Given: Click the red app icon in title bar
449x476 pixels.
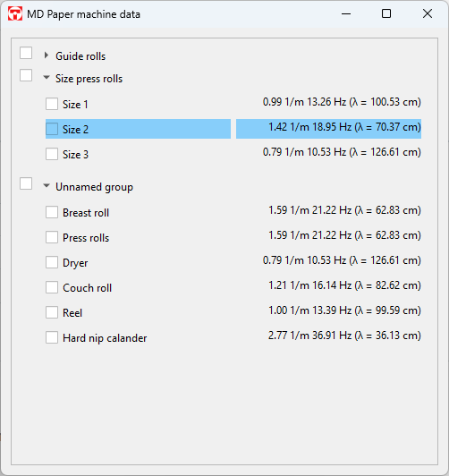Looking at the screenshot, I should [15, 14].
